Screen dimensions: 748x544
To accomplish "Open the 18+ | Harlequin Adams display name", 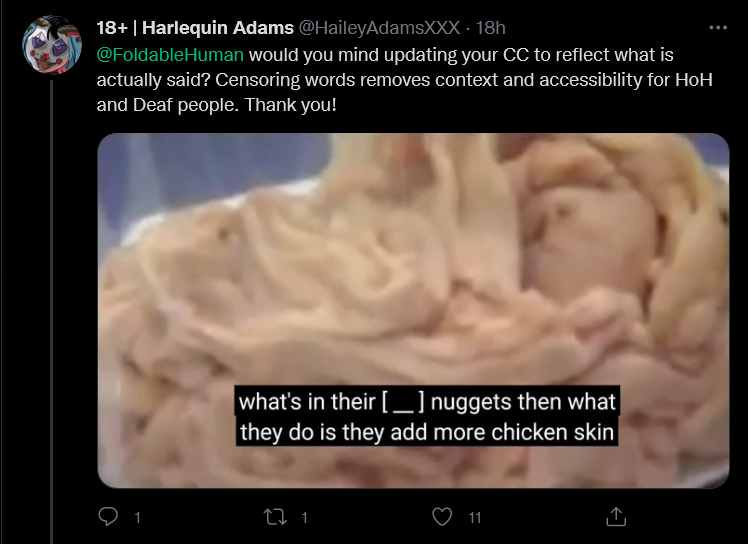I will pyautogui.click(x=195, y=28).
